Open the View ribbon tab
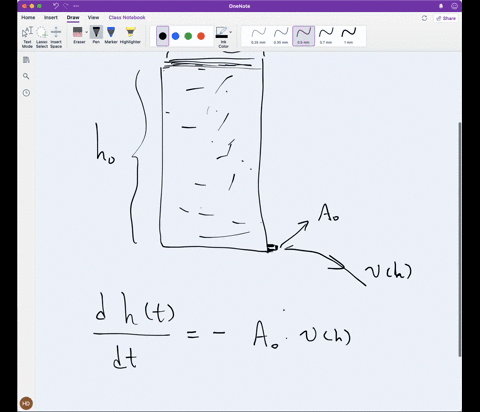Screen dimensions: 480x412 [93, 17]
